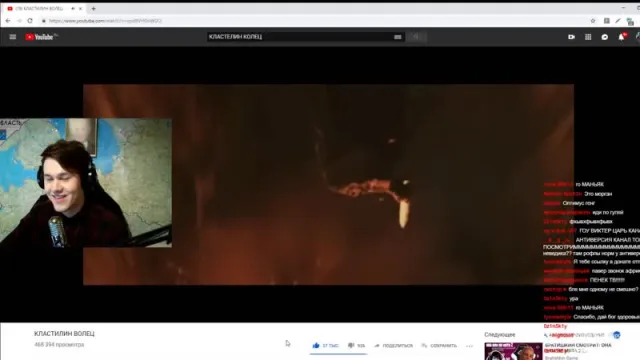Screen dimensions: 640x360
Task: Open the three-dot more actions menu
Action: pyautogui.click(x=469, y=346)
